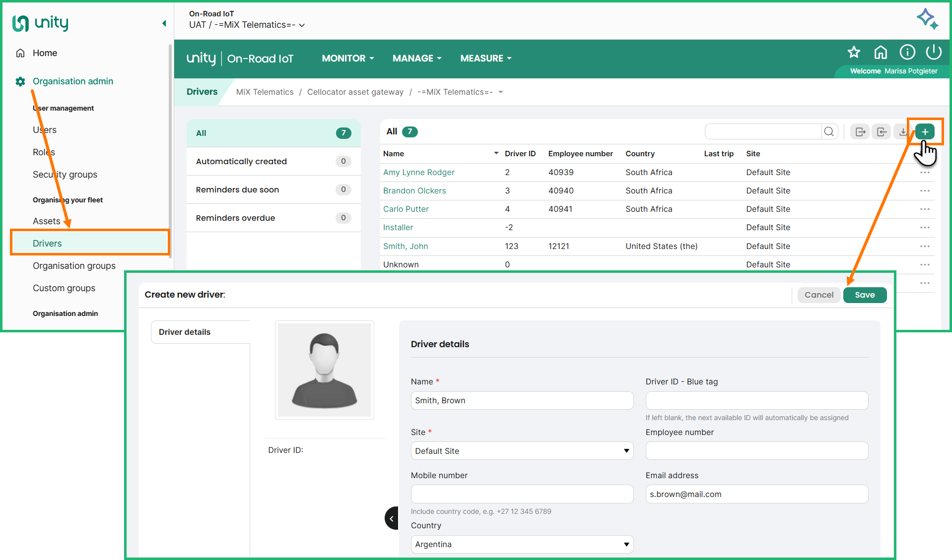
Task: Open the Country dropdown showing Argentina
Action: pos(522,544)
